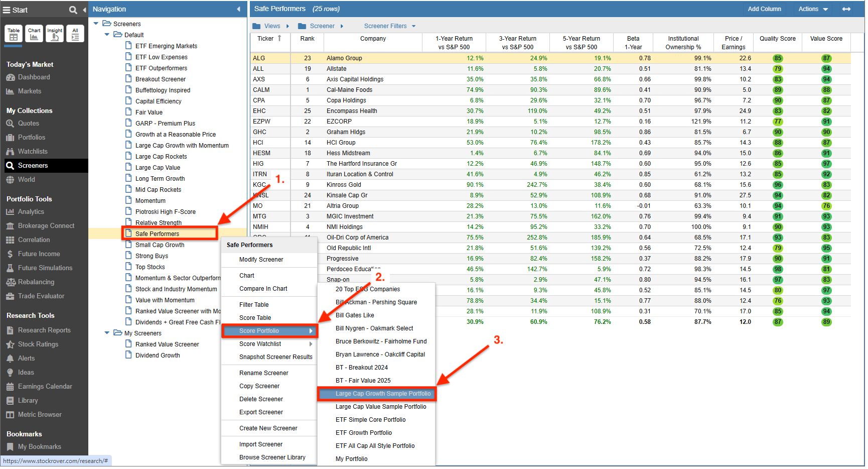Collapse the Default screeners folder
868x469 pixels.
[107, 35]
